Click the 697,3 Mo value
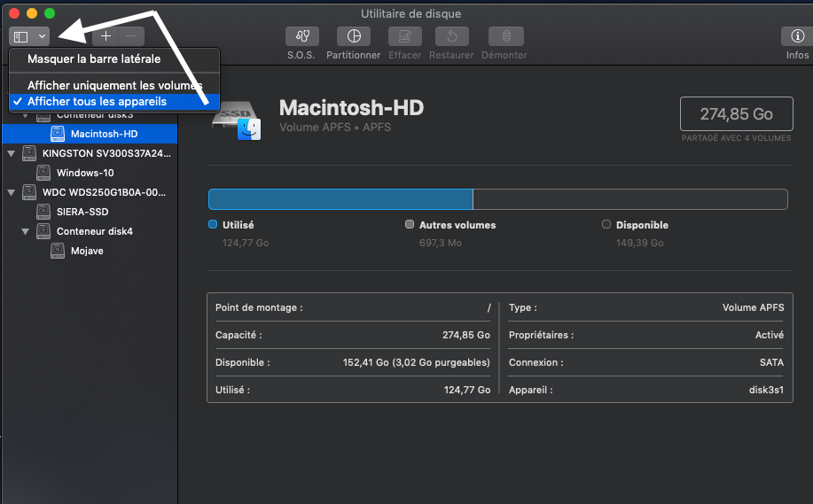 coord(441,243)
